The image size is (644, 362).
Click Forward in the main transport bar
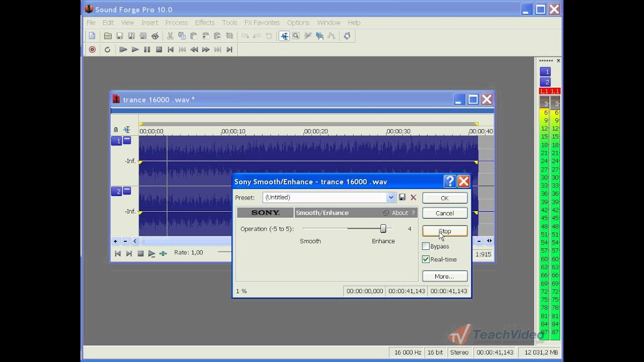(x=206, y=49)
